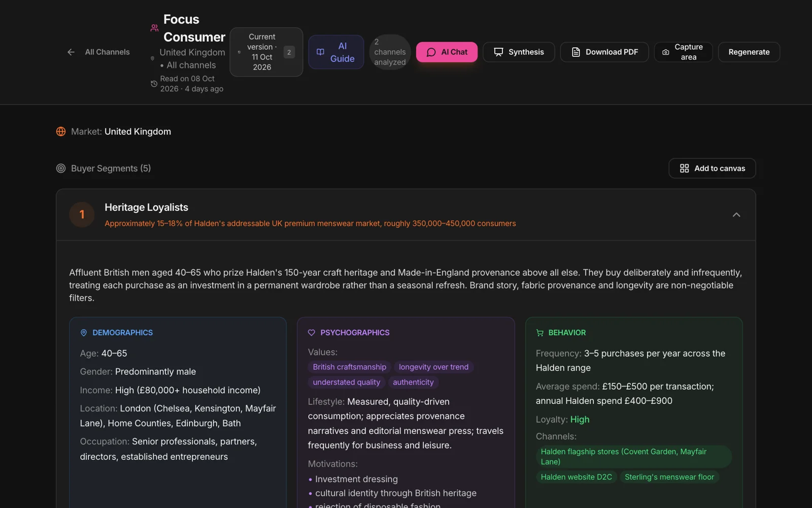Click the Investment dressing motivation

point(356,479)
